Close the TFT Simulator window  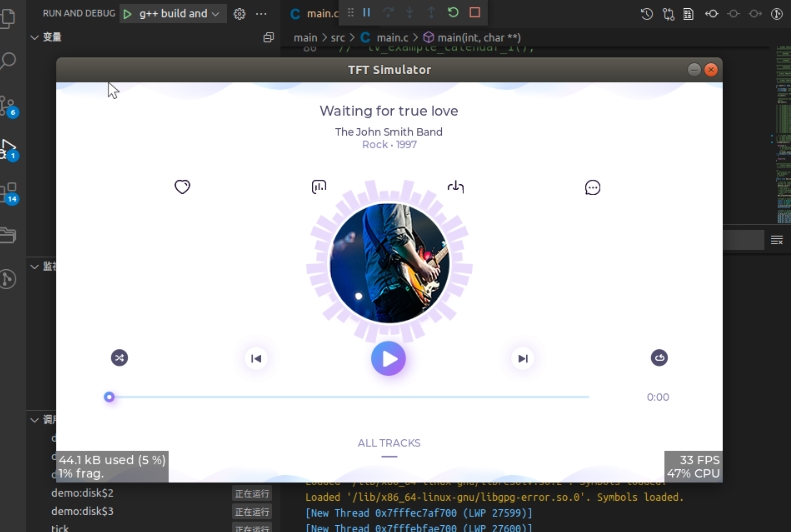pyautogui.click(x=711, y=70)
